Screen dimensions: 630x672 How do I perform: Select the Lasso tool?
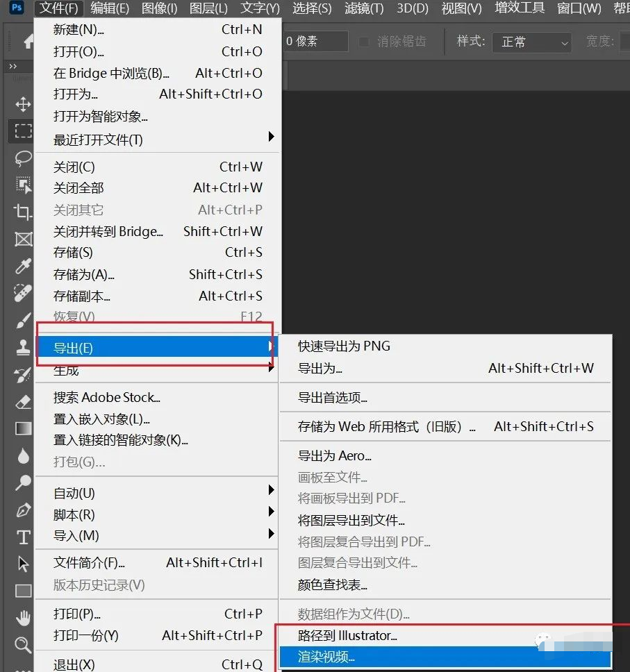[x=23, y=158]
